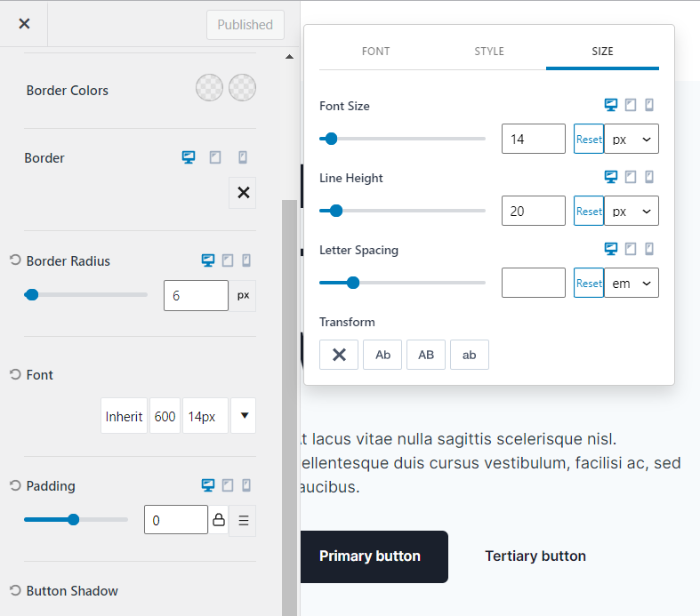Reset Border Radius with its undo icon
The height and width of the screenshot is (616, 700).
[x=15, y=260]
